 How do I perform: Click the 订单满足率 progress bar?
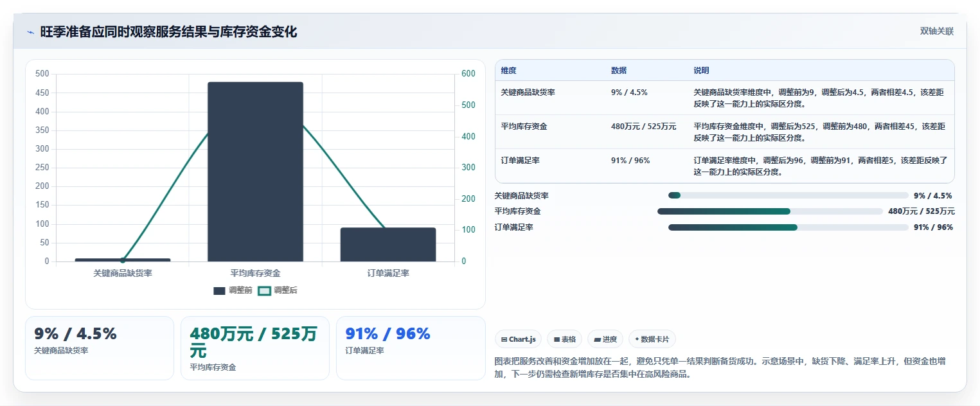pos(788,227)
